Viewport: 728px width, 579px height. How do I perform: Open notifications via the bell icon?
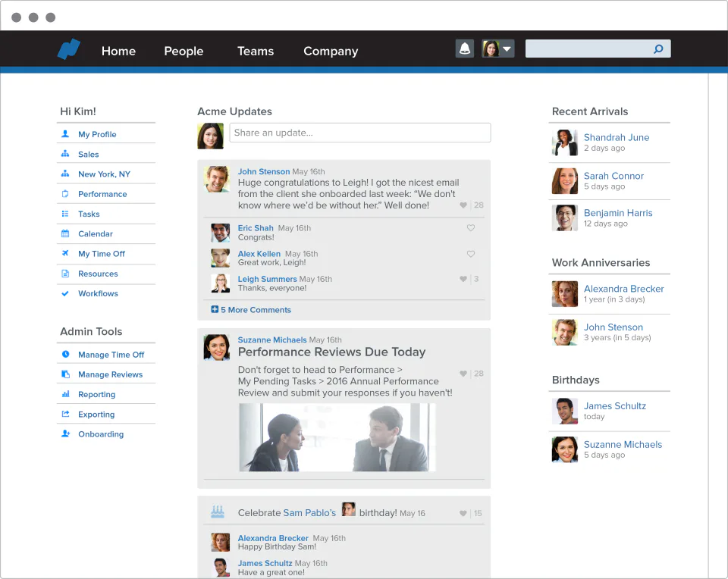tap(464, 48)
